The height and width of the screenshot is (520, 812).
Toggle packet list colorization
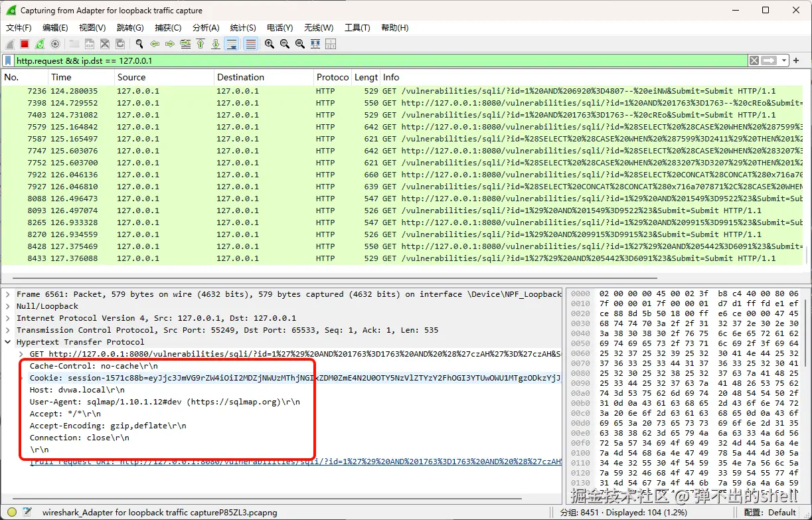[x=250, y=44]
